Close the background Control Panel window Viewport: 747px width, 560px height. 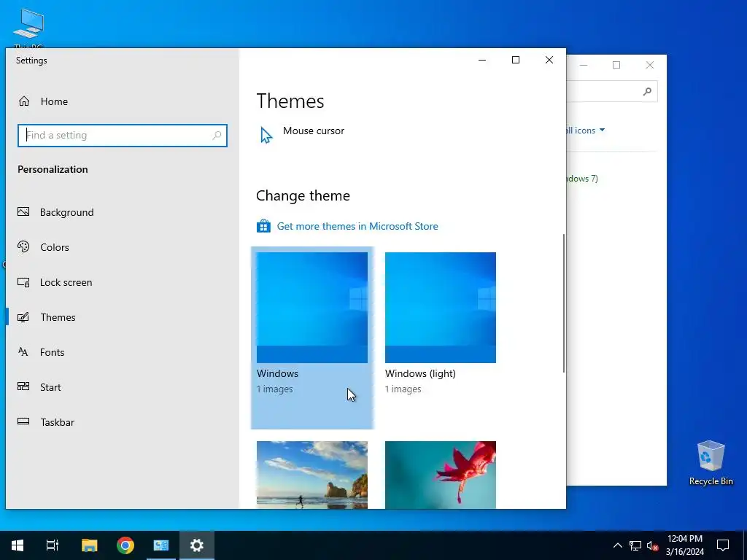(x=650, y=65)
